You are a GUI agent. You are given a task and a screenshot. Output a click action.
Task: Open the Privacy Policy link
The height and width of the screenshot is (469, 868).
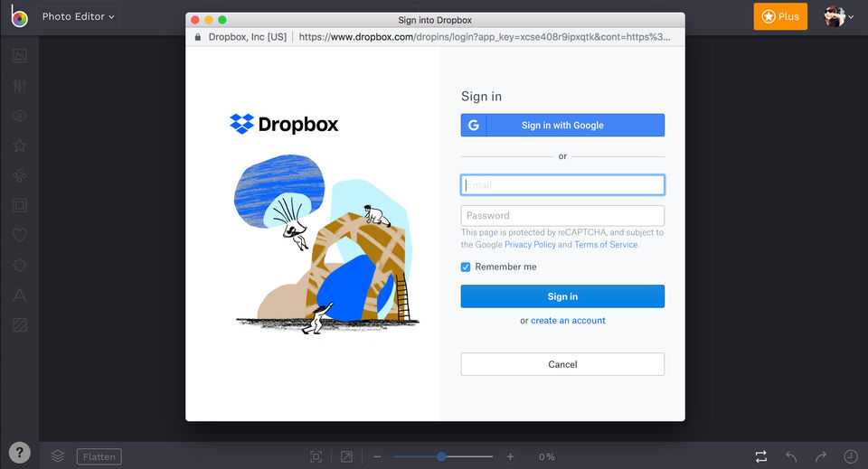(530, 245)
